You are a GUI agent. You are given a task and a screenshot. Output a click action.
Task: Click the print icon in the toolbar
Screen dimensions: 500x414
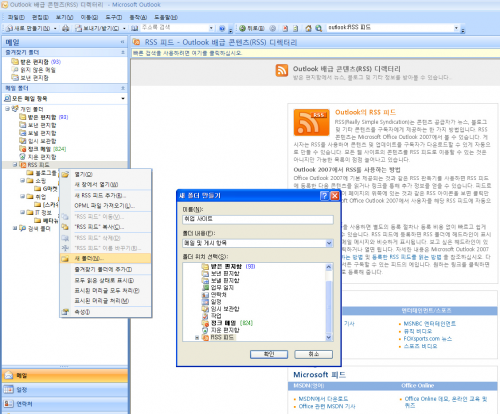66,28
